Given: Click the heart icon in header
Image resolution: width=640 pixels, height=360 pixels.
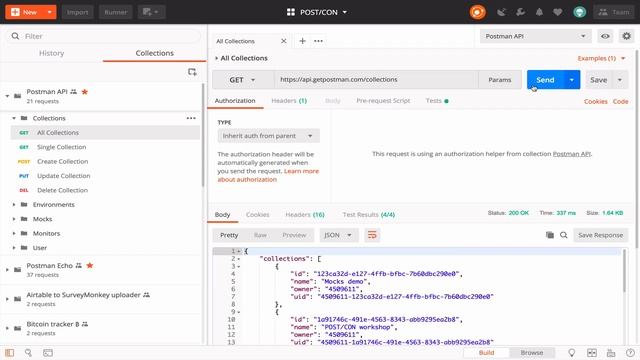Looking at the screenshot, I should [x=558, y=12].
